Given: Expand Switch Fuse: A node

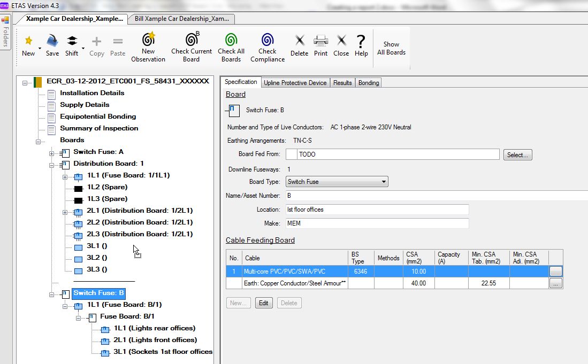Looking at the screenshot, I should pyautogui.click(x=51, y=153).
